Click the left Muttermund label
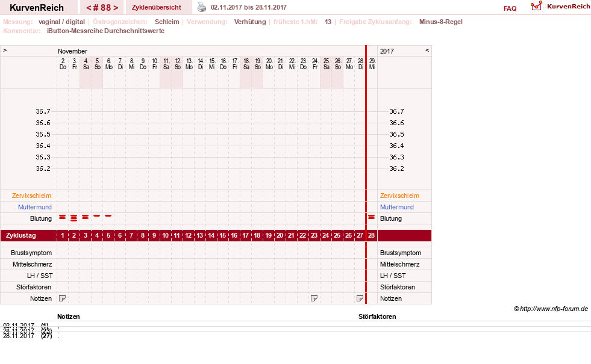This screenshot has height=364, width=591. [x=35, y=207]
